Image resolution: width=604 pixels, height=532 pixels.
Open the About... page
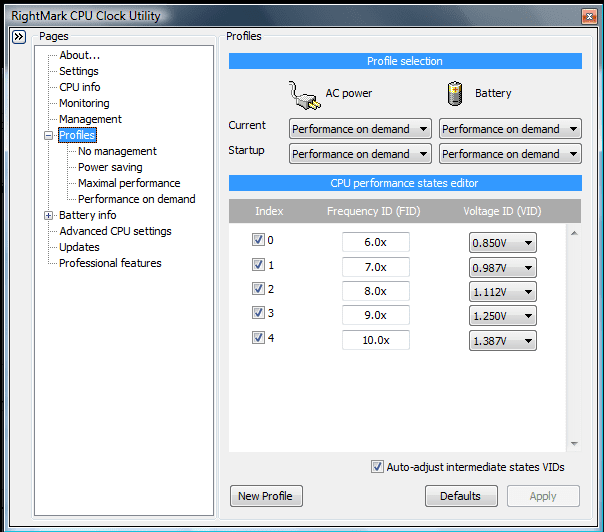[80, 55]
